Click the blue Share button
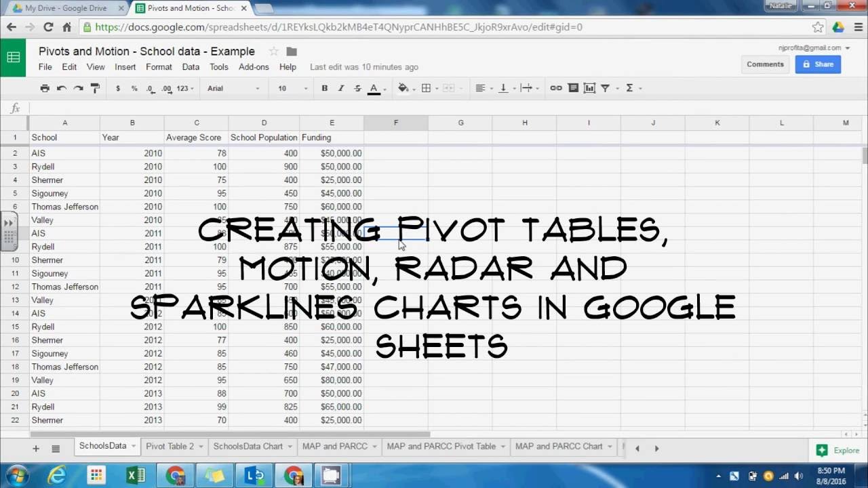The height and width of the screenshot is (488, 868). pos(818,64)
